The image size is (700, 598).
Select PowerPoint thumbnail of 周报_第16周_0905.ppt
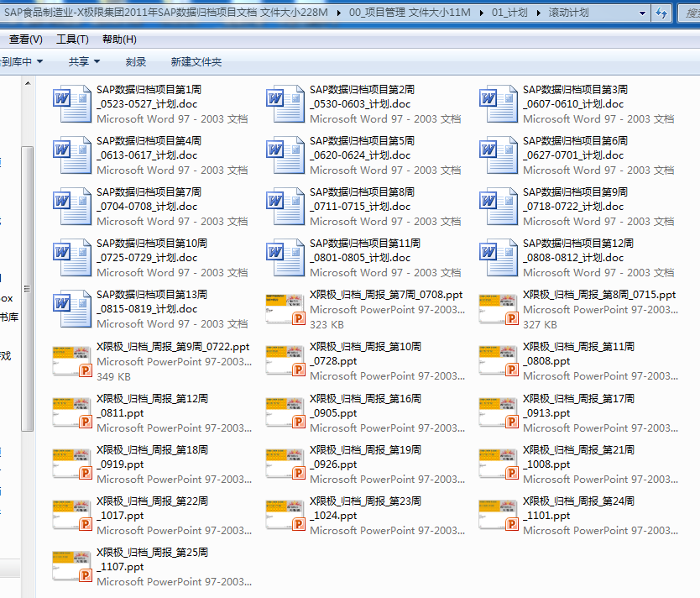[x=285, y=412]
